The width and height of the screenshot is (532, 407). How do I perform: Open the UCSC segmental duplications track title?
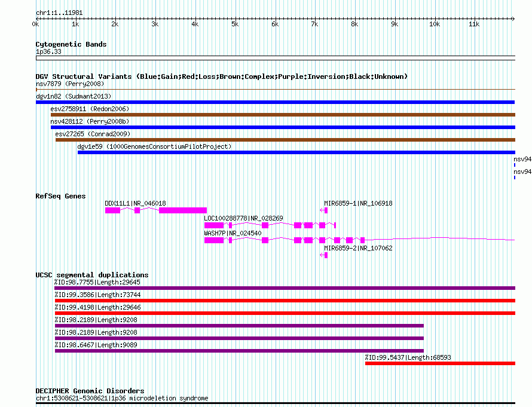92,275
